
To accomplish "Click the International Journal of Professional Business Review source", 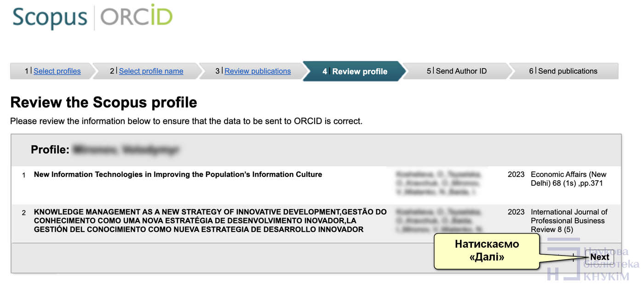I will pos(569,221).
